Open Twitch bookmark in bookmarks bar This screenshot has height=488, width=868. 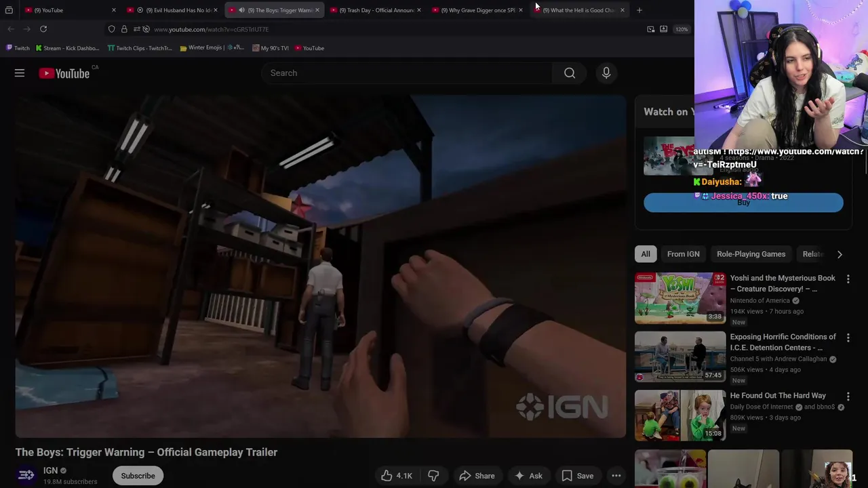click(x=18, y=48)
